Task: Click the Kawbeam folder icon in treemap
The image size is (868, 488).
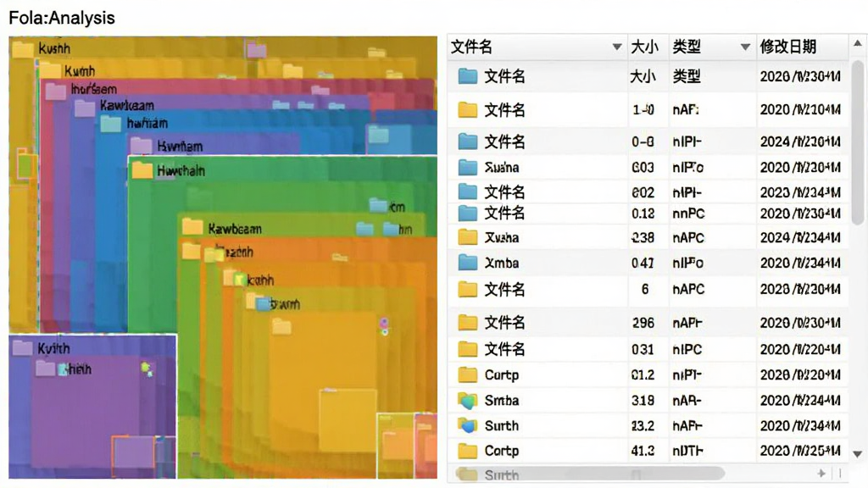Action: coord(192,227)
